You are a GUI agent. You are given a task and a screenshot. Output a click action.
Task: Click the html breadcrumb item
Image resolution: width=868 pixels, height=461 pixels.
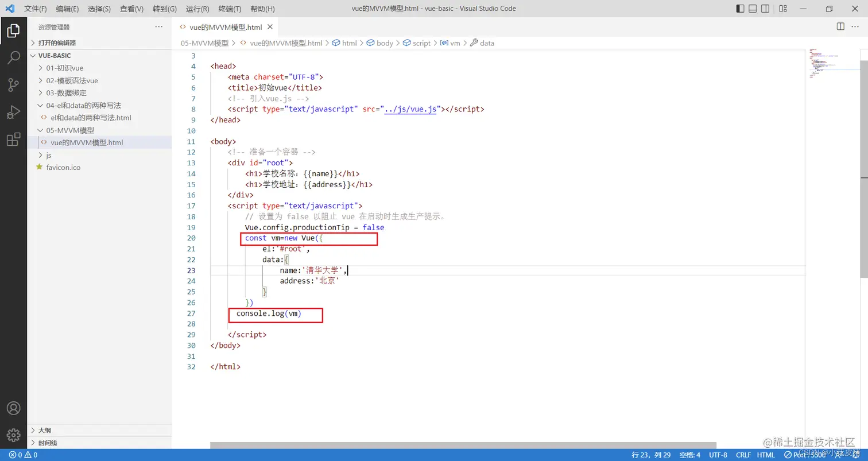[x=345, y=43]
